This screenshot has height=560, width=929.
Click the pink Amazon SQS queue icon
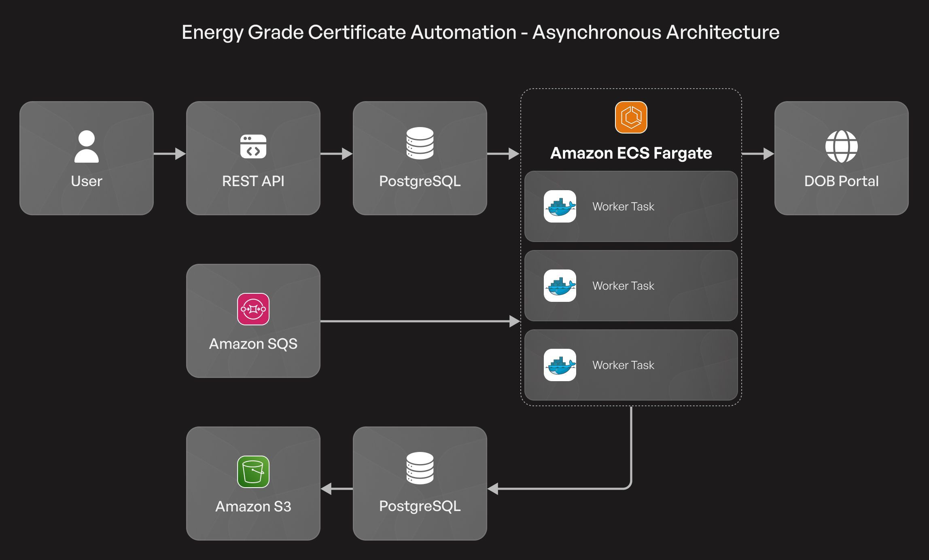point(253,309)
